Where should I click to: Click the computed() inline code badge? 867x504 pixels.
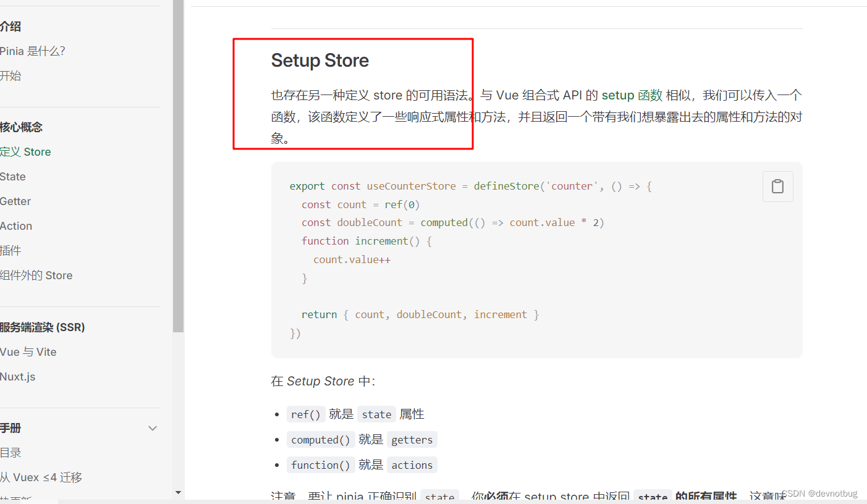321,440
